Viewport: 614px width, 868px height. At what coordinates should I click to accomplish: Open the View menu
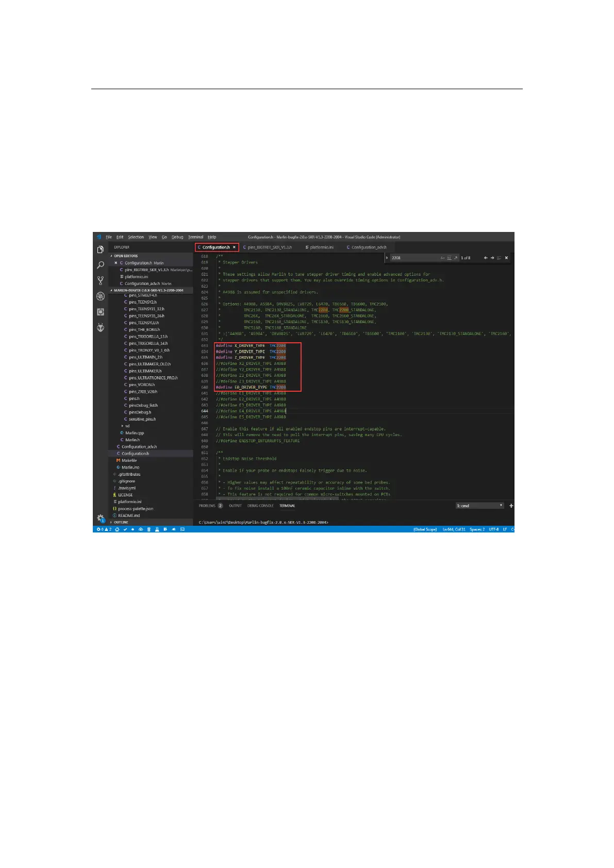click(153, 237)
